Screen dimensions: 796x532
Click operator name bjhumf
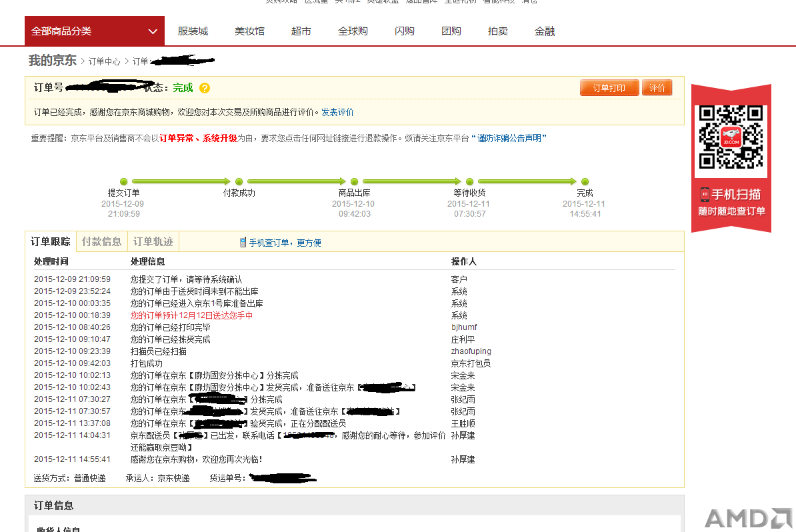[464, 327]
